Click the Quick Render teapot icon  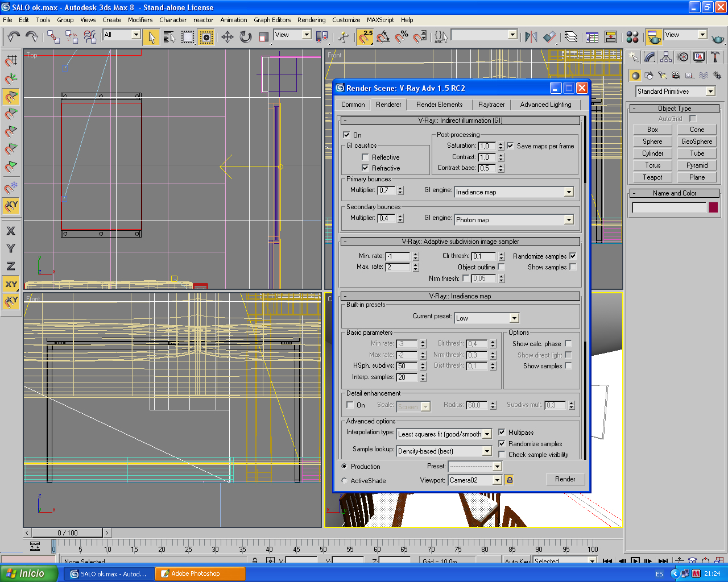718,39
